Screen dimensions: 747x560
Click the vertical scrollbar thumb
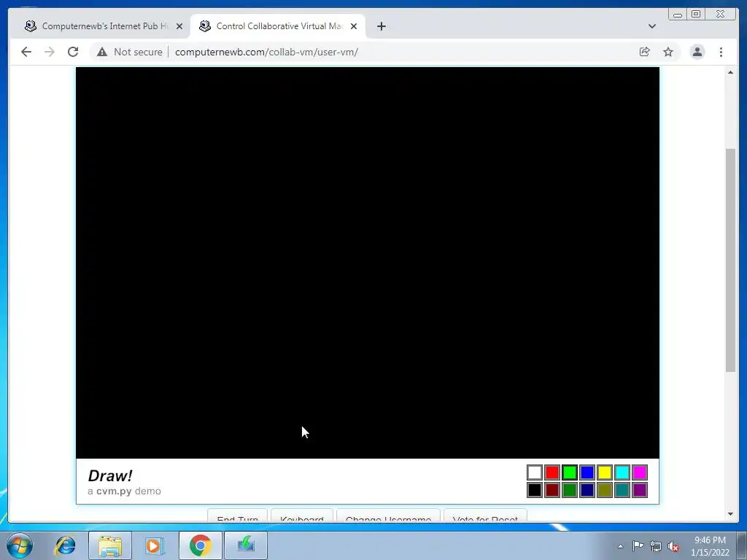click(x=730, y=260)
